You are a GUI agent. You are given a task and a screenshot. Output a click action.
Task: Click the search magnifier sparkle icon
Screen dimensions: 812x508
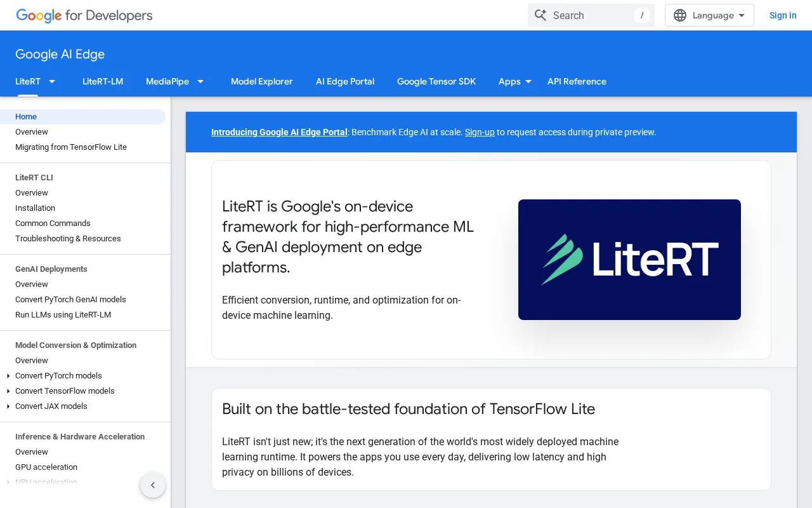(540, 15)
